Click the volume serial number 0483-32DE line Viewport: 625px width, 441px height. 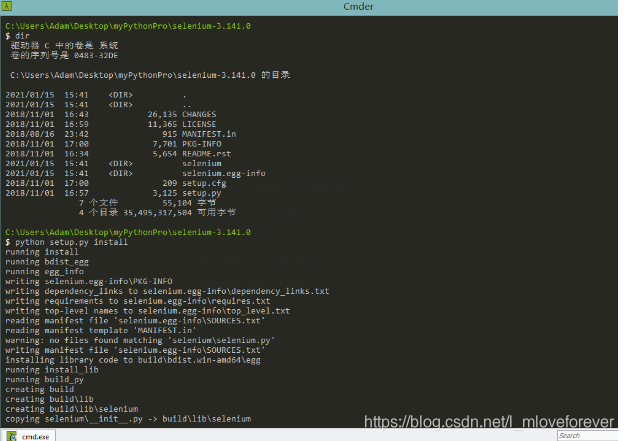[x=64, y=55]
